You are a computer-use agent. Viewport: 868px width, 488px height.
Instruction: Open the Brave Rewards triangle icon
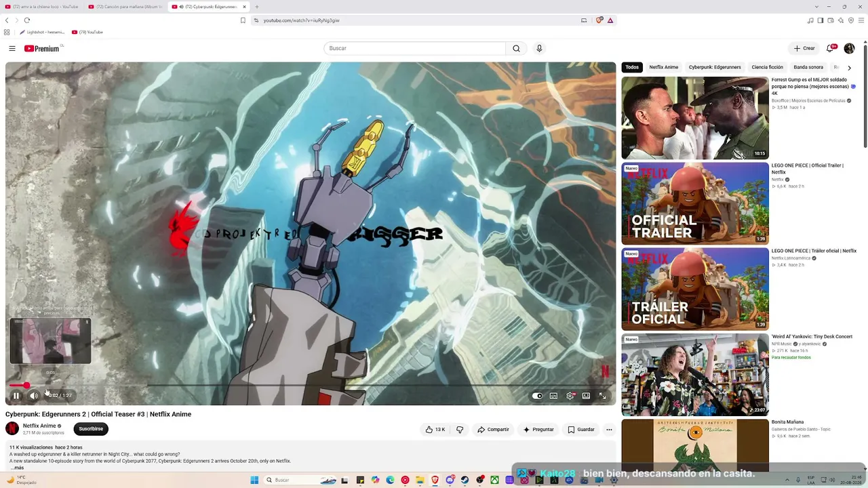tap(610, 20)
